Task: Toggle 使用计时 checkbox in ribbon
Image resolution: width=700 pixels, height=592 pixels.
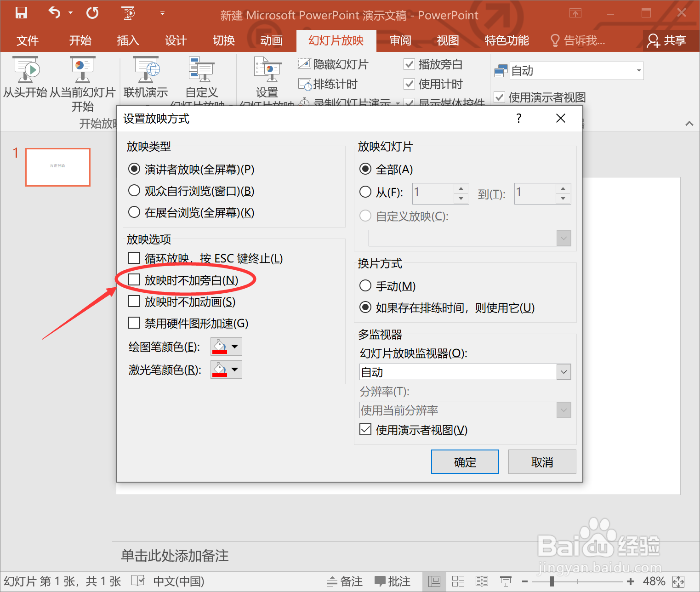Action: [409, 84]
